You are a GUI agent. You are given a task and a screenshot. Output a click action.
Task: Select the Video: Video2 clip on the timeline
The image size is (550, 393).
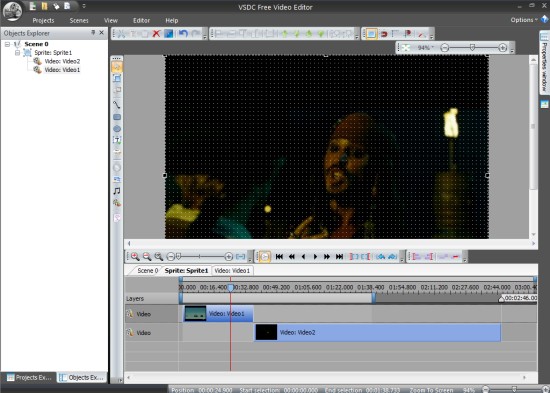(378, 332)
